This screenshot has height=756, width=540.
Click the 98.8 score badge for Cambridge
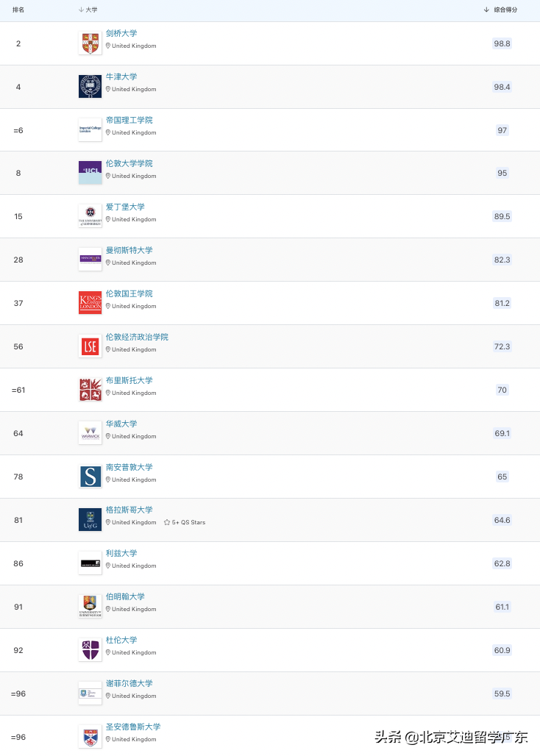(x=502, y=43)
